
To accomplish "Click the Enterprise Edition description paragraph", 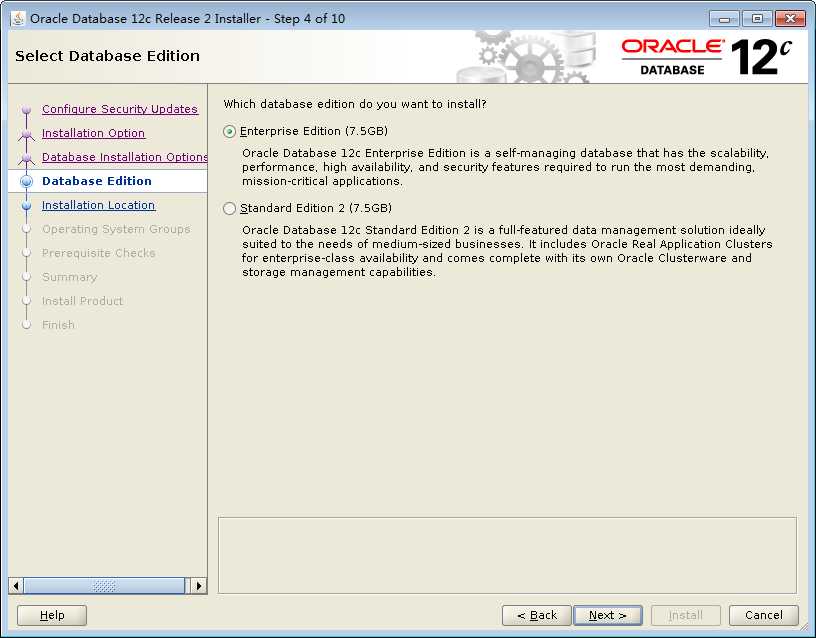I will click(x=505, y=167).
